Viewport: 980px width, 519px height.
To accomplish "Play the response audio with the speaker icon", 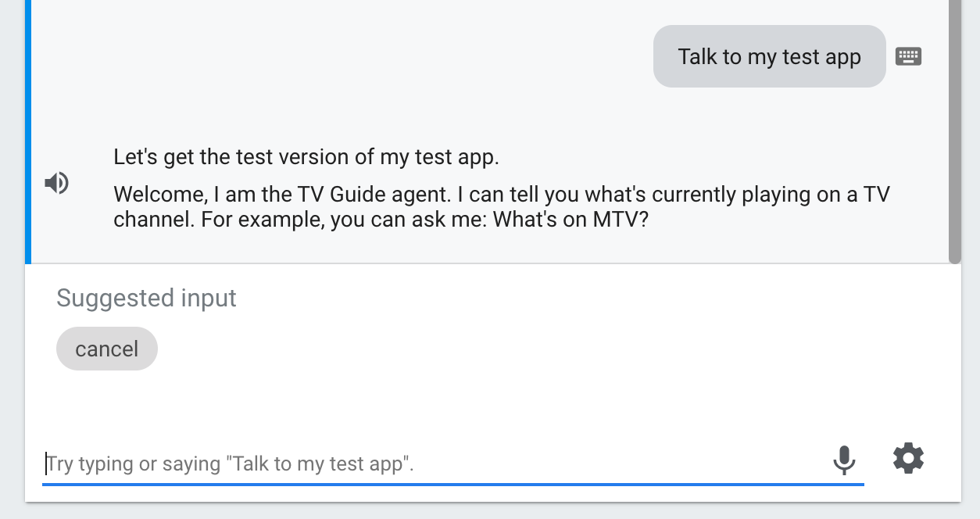I will click(x=57, y=183).
